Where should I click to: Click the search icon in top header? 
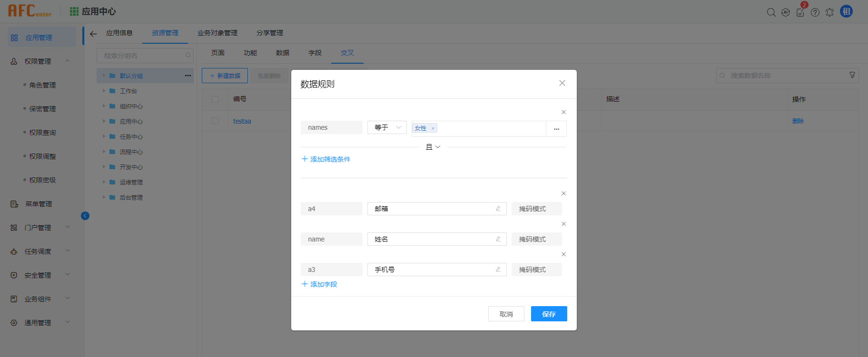771,12
